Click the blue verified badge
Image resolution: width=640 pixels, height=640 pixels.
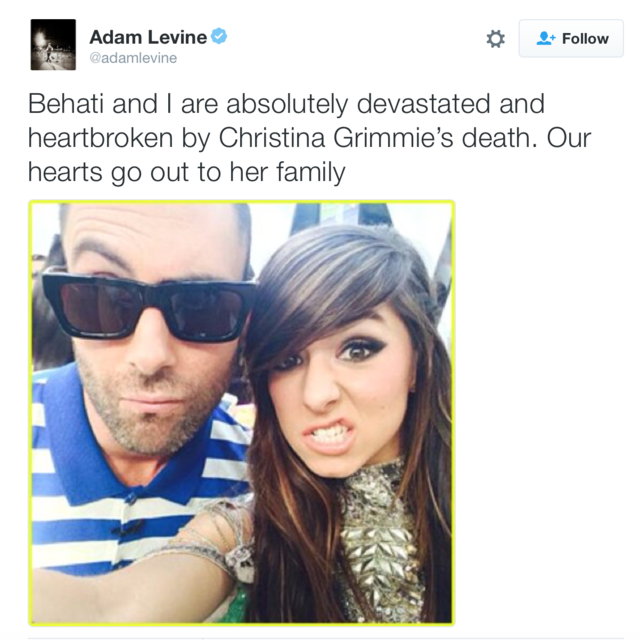(219, 36)
